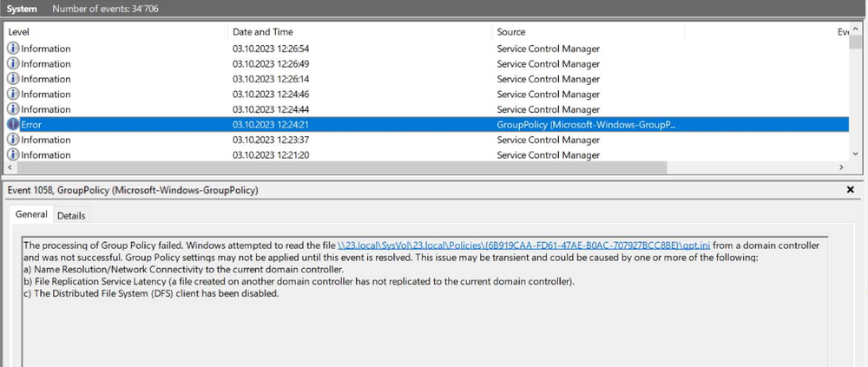Image resolution: width=868 pixels, height=367 pixels.
Task: Click info icon of 12:26:49 event
Action: click(x=13, y=64)
